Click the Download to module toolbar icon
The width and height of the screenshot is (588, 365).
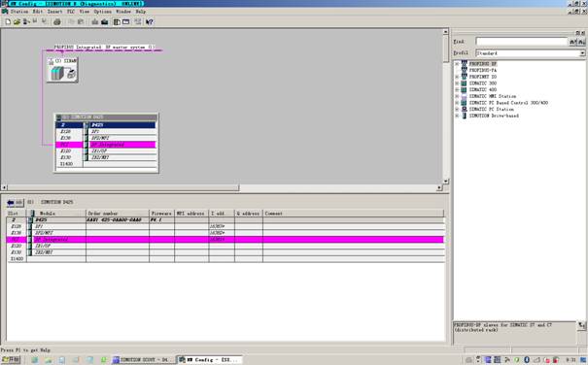point(95,22)
